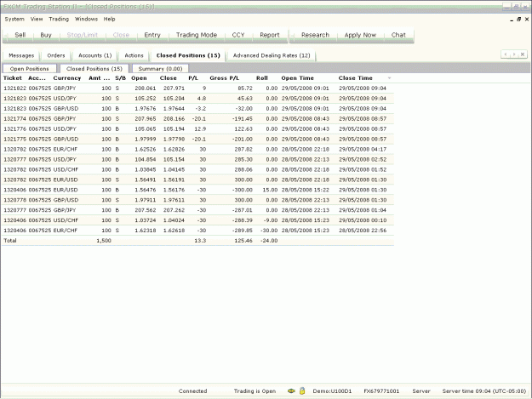The height and width of the screenshot is (399, 532).
Task: Click the greyed Close toolbar button
Action: [121, 35]
